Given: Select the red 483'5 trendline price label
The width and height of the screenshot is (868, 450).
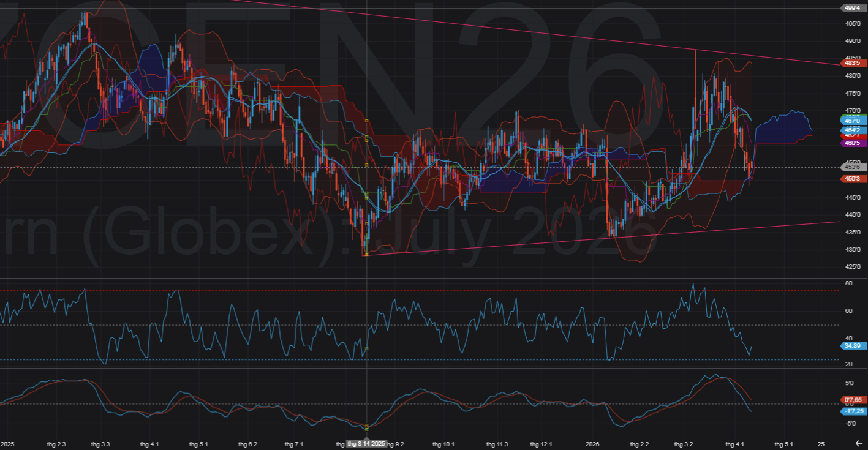Looking at the screenshot, I should coord(851,62).
